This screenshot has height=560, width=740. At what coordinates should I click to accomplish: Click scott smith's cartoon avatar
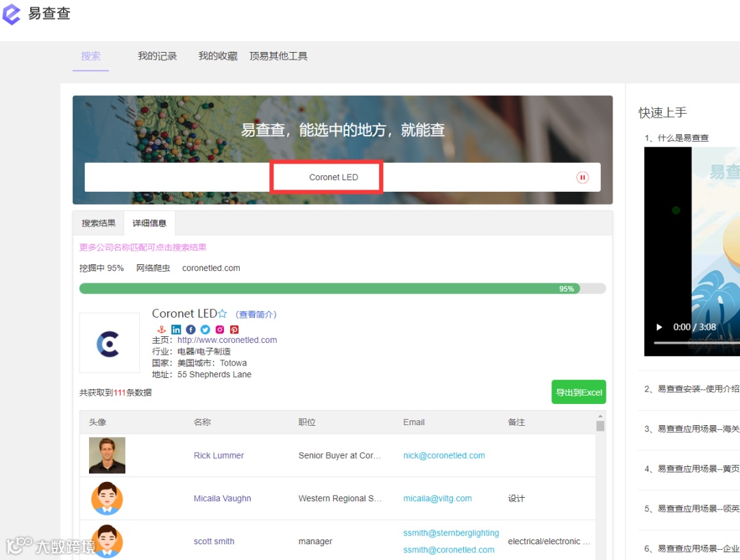point(107,541)
